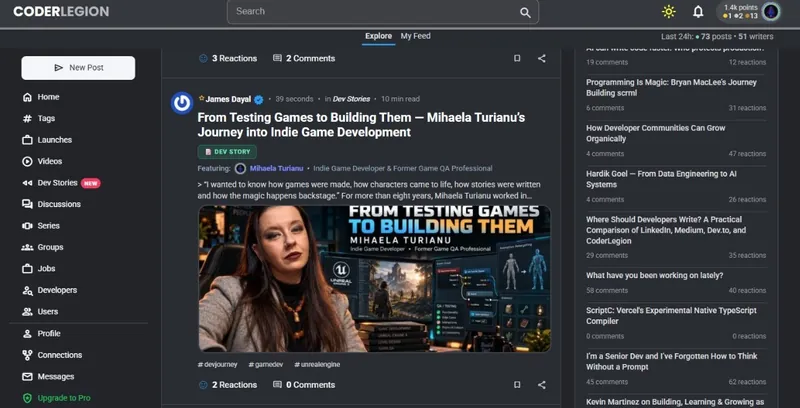800x408 pixels.
Task: Click the 58 comments text
Action: (607, 291)
